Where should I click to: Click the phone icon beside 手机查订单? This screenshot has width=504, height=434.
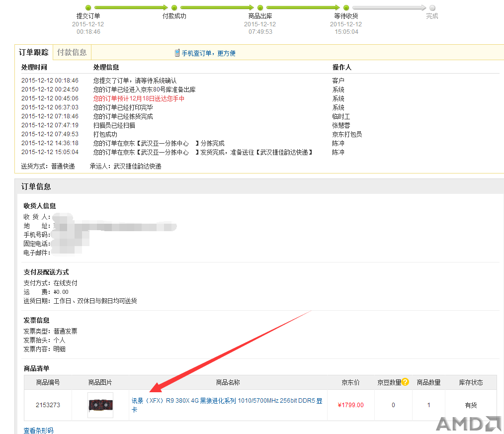pyautogui.click(x=177, y=53)
